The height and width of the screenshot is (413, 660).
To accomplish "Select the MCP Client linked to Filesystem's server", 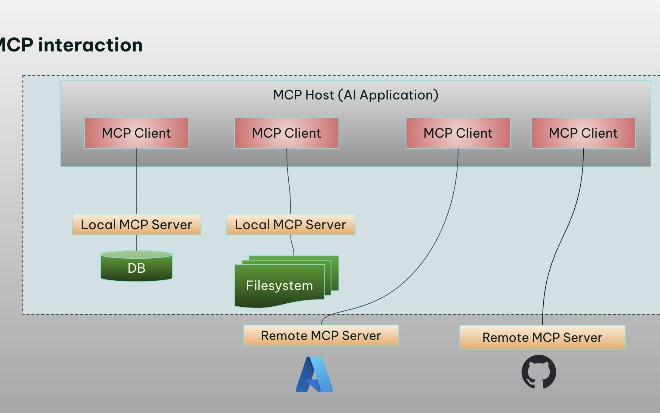I will (286, 133).
